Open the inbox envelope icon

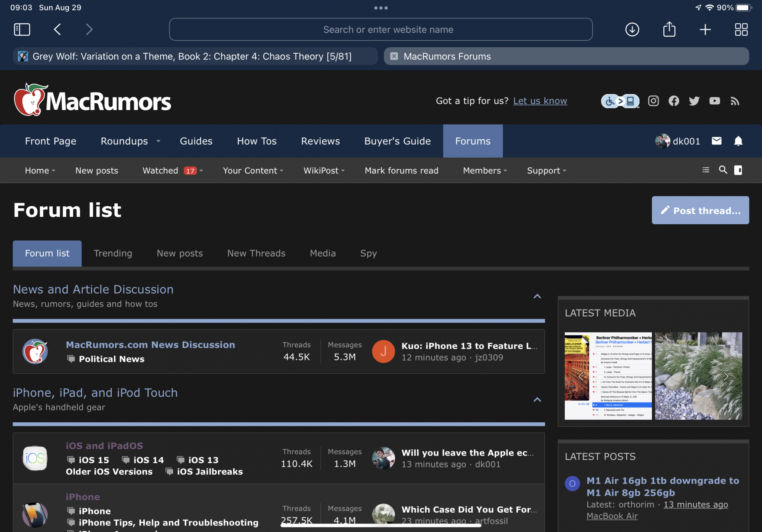tap(716, 141)
